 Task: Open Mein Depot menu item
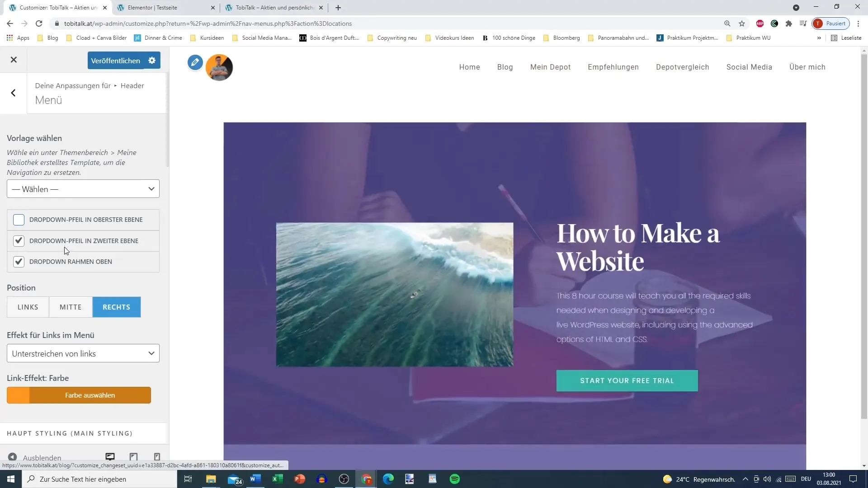[550, 67]
